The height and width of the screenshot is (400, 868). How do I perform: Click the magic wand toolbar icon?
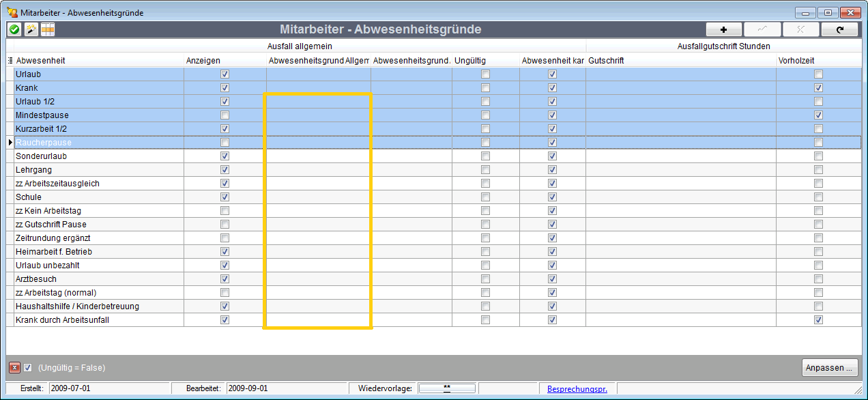pos(31,29)
